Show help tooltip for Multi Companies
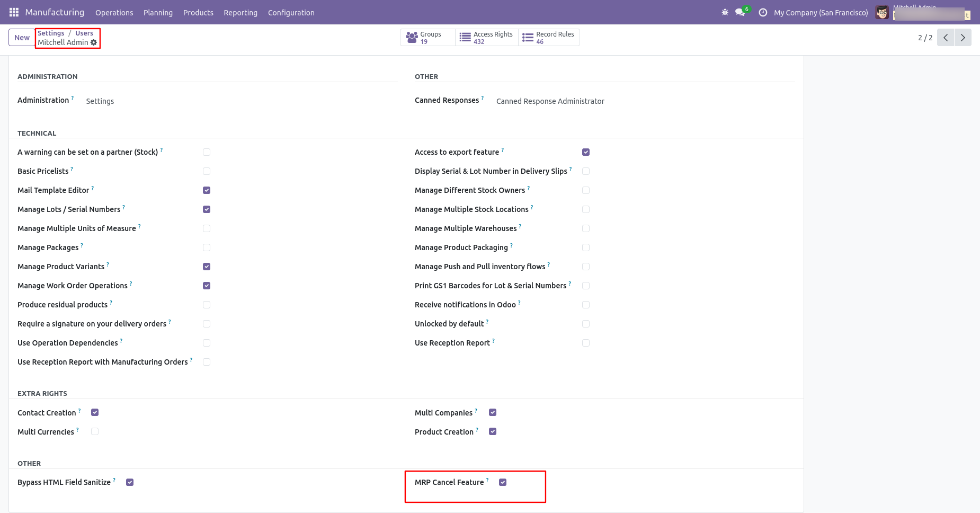This screenshot has width=980, height=513. 476,411
